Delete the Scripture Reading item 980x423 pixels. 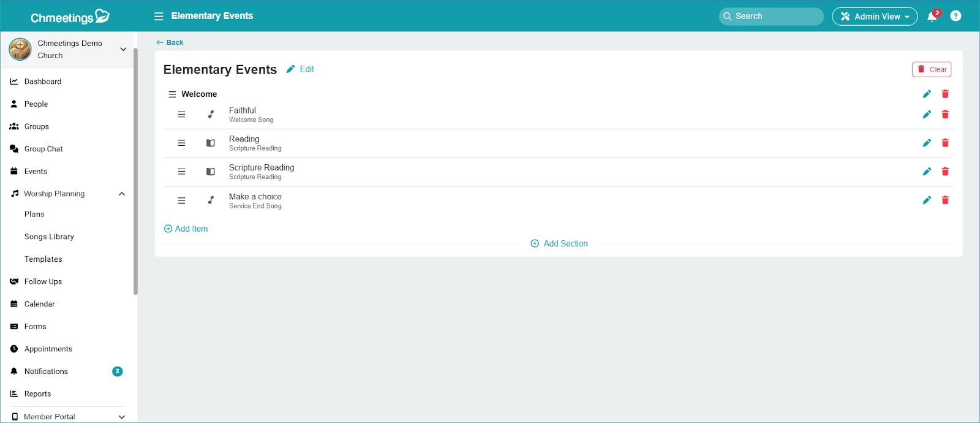(x=945, y=172)
